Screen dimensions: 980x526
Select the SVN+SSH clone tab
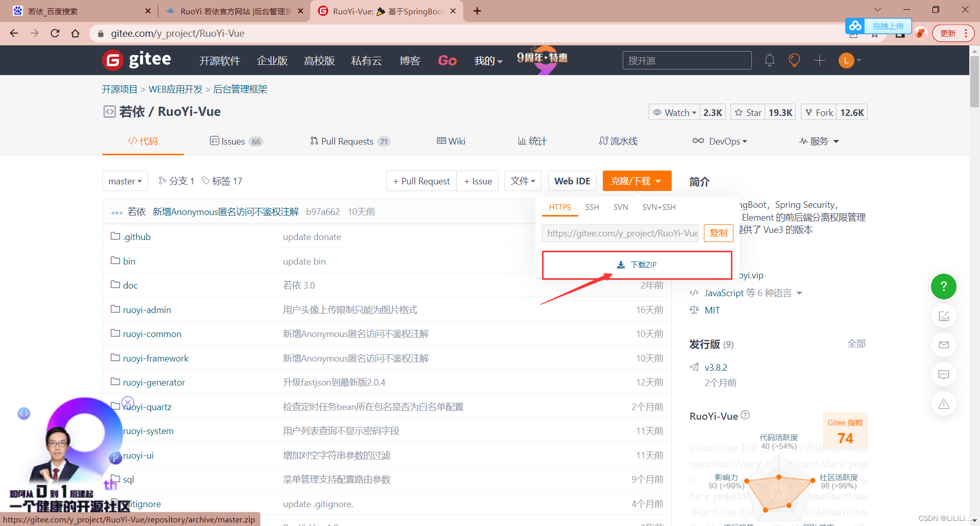tap(659, 207)
